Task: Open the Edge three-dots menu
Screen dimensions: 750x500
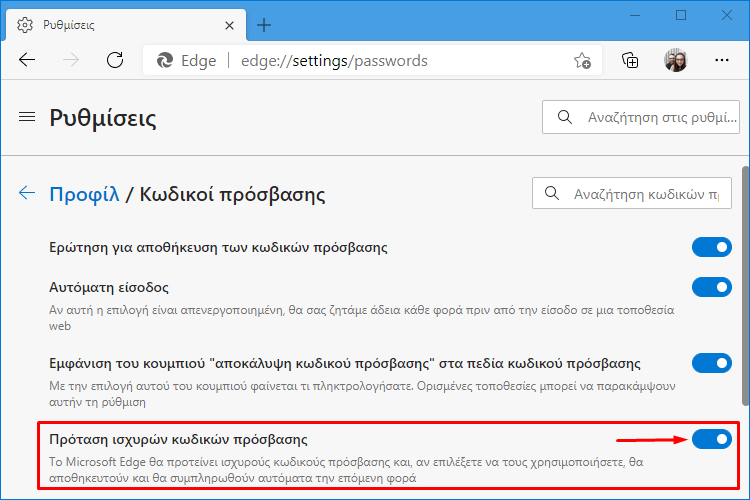Action: point(721,60)
